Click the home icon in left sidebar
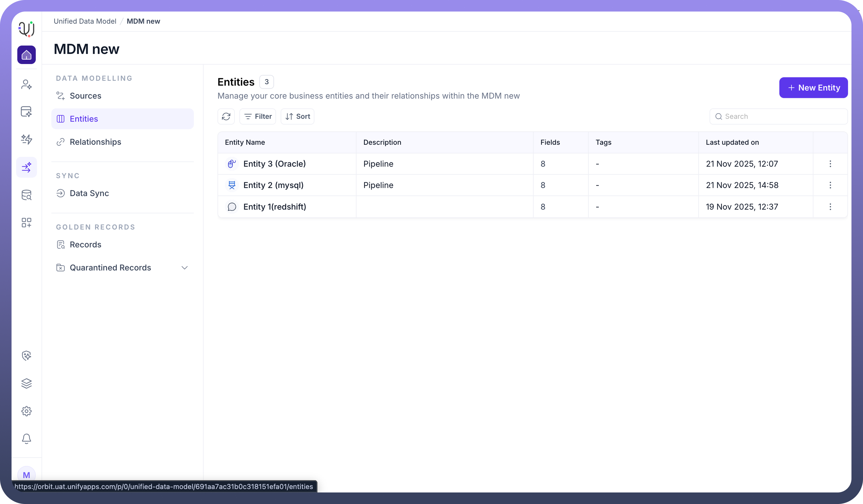863x504 pixels. pyautogui.click(x=26, y=55)
